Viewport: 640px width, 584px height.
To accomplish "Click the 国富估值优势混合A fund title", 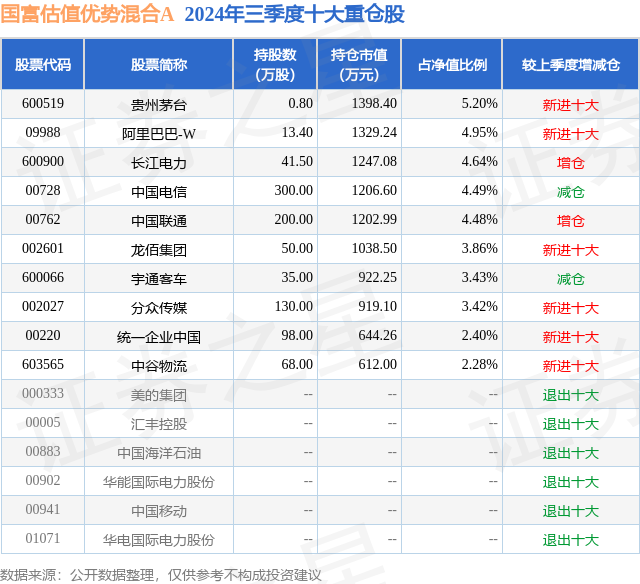I will (x=87, y=14).
